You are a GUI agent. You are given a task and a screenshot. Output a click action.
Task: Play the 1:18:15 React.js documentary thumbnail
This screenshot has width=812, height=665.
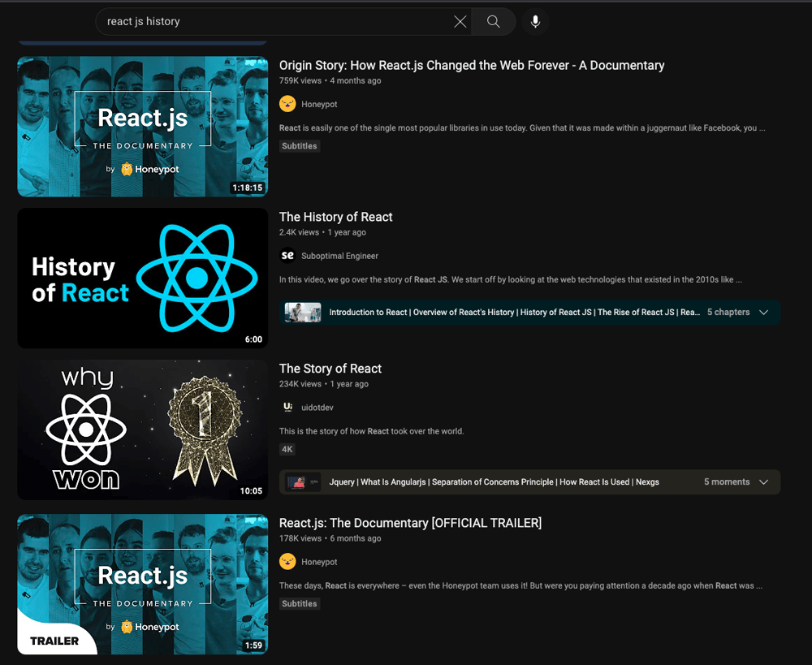pos(142,127)
